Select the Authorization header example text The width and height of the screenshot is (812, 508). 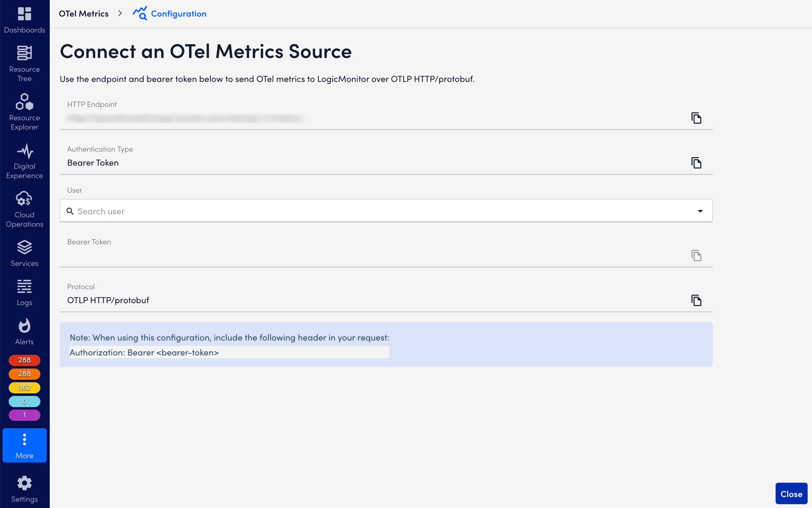144,352
